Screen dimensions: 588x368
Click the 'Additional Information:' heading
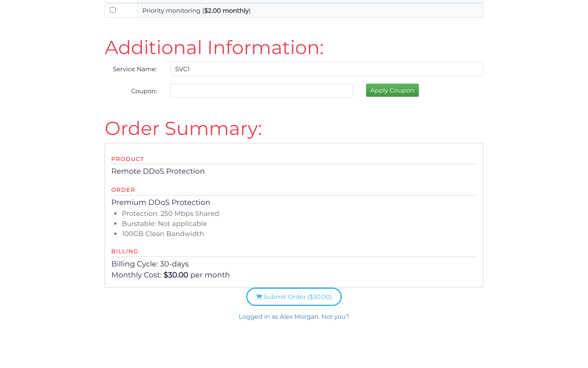pos(214,47)
